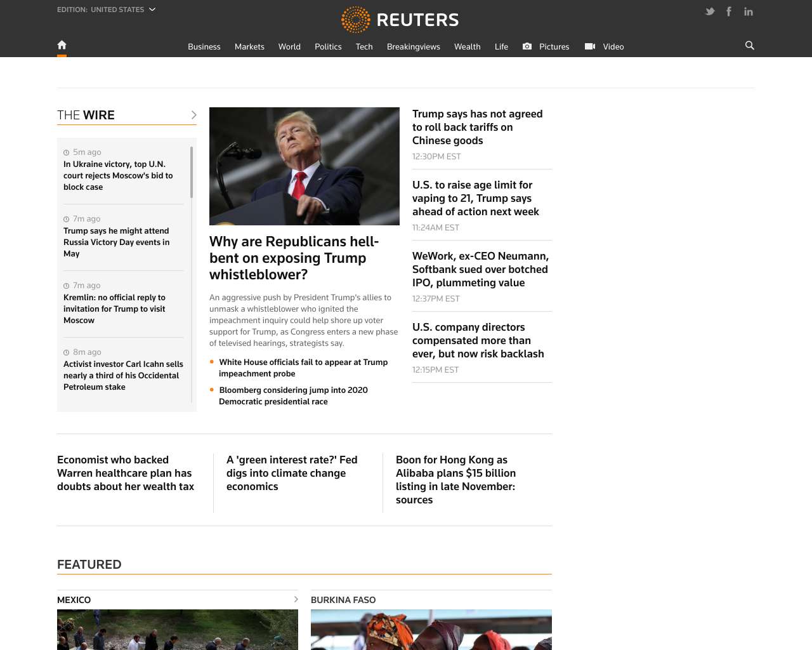
Task: Expand the Mexico section chevron
Action: [x=296, y=599]
